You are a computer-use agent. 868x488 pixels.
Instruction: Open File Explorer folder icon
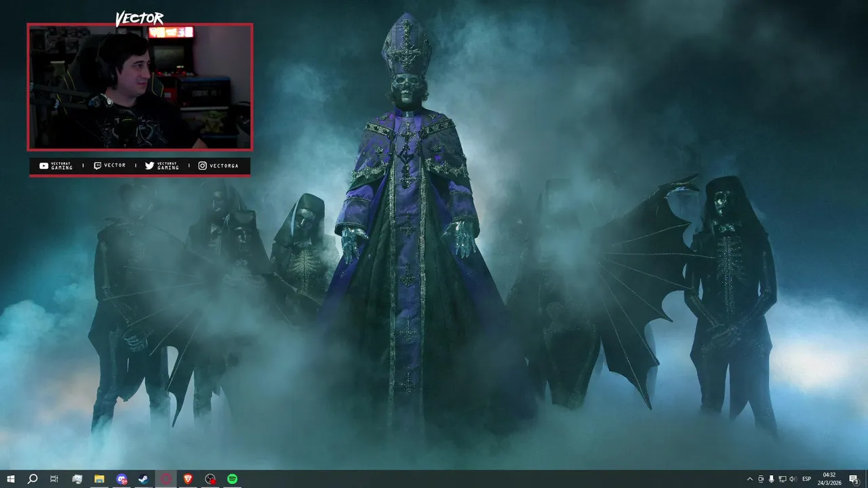[x=99, y=479]
